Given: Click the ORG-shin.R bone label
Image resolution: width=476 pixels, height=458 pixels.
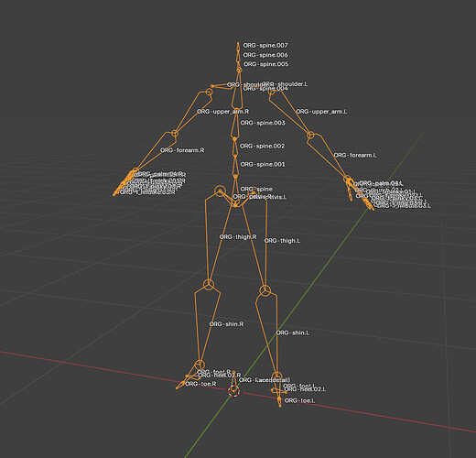Looking at the screenshot, I should pos(226,324).
